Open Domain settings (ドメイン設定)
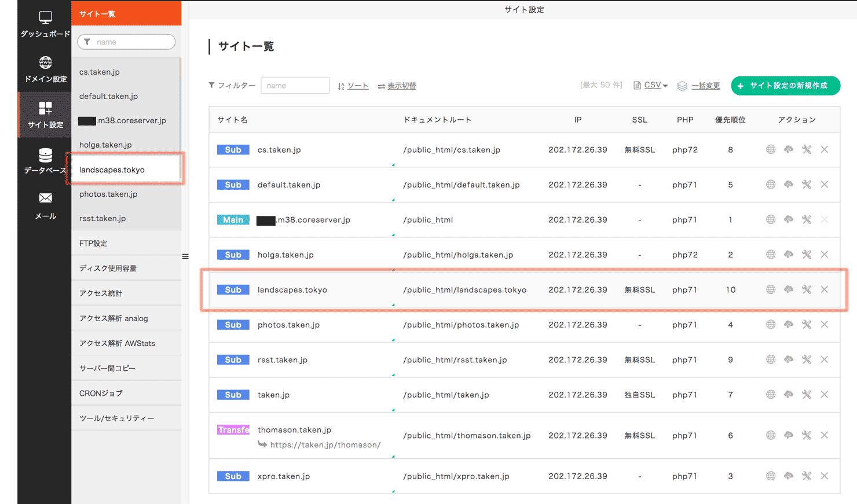This screenshot has height=504, width=857. click(45, 69)
